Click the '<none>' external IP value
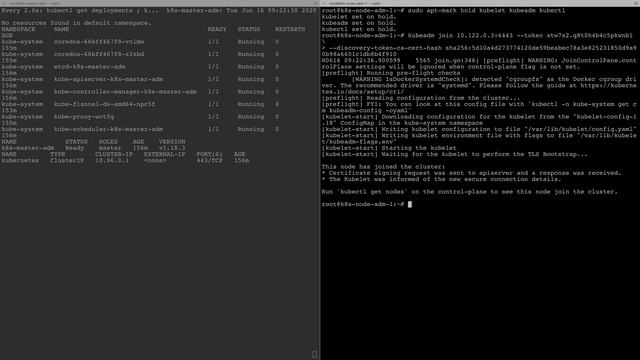640x360 pixels. pyautogui.click(x=155, y=161)
